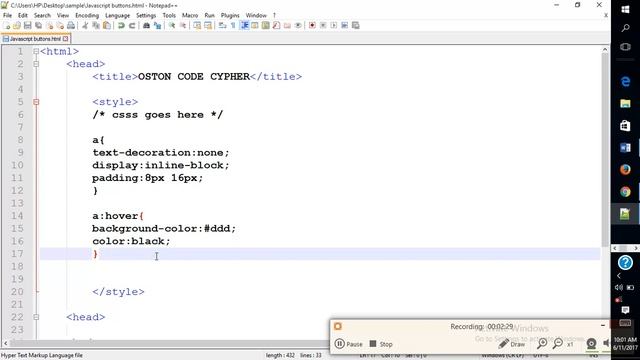Viewport: 640px width, 360px height.
Task: Minimize the recorder bar
Action: [603, 325]
